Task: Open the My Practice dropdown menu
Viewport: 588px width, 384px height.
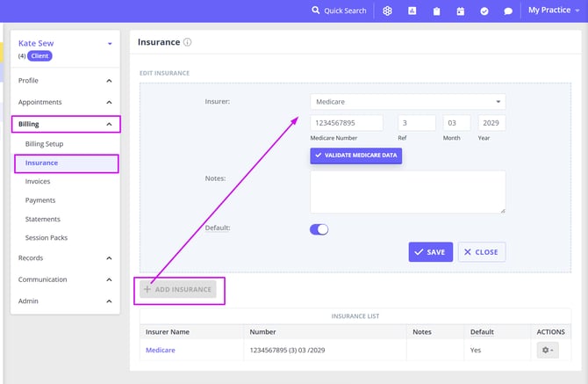Action: tap(554, 11)
